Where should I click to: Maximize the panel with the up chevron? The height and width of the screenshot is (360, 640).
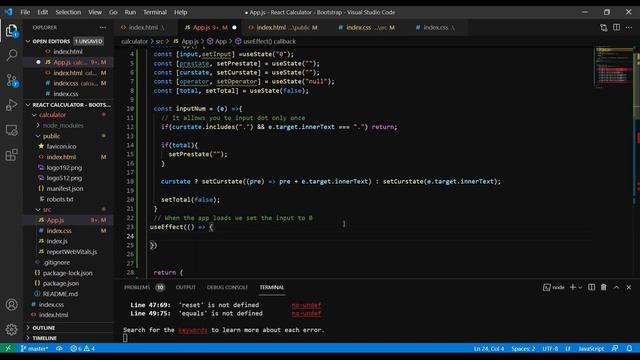(616, 287)
